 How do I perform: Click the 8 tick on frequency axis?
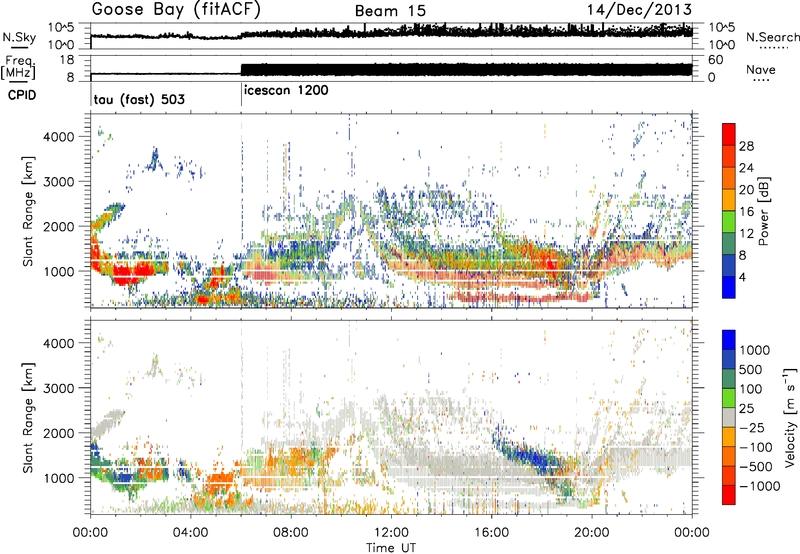click(x=70, y=78)
